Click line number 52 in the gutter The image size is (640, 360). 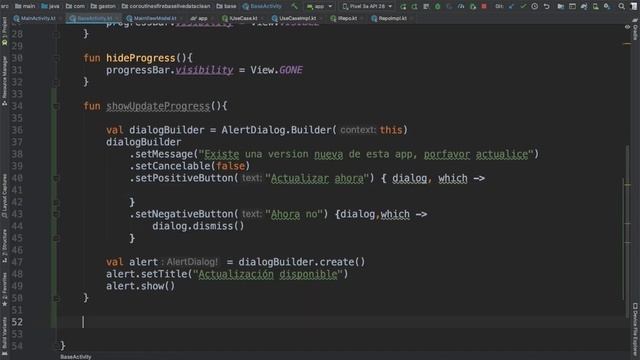pos(17,322)
